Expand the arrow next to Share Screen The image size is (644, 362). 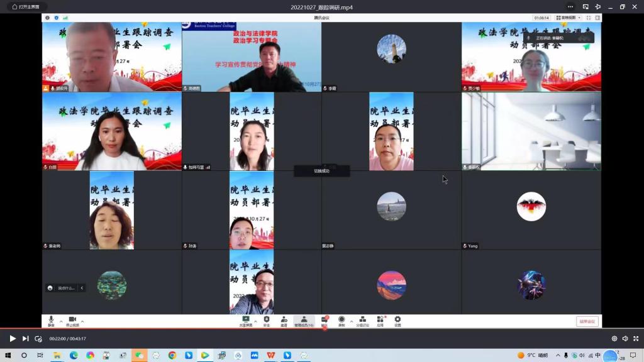point(256,321)
